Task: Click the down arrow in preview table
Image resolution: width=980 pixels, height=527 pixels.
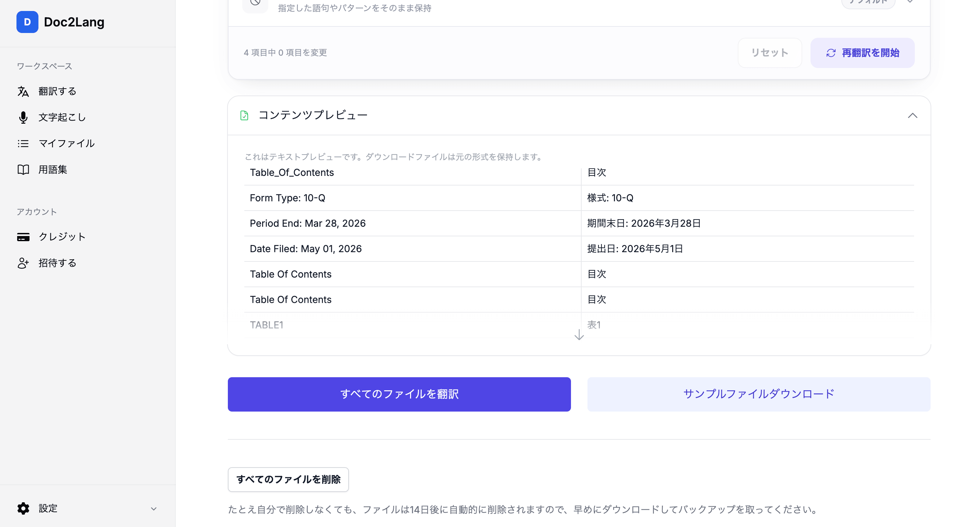Action: coord(579,335)
